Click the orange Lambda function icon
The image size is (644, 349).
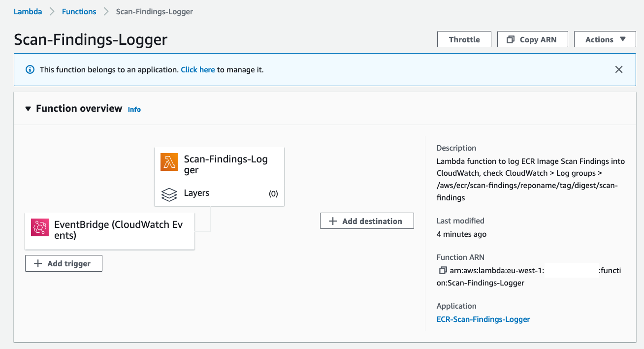click(x=169, y=162)
